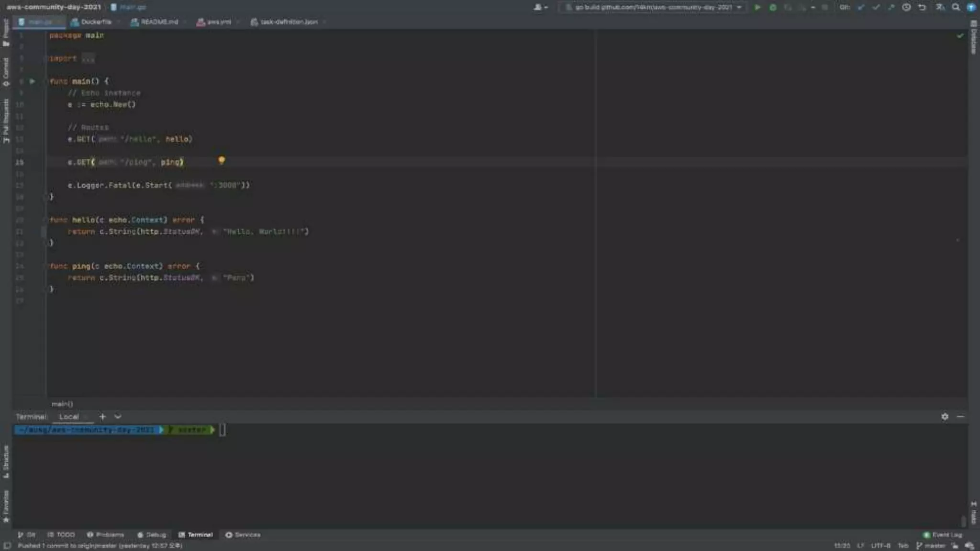Add a new terminal session tab
This screenshot has height=551, width=980.
click(102, 417)
